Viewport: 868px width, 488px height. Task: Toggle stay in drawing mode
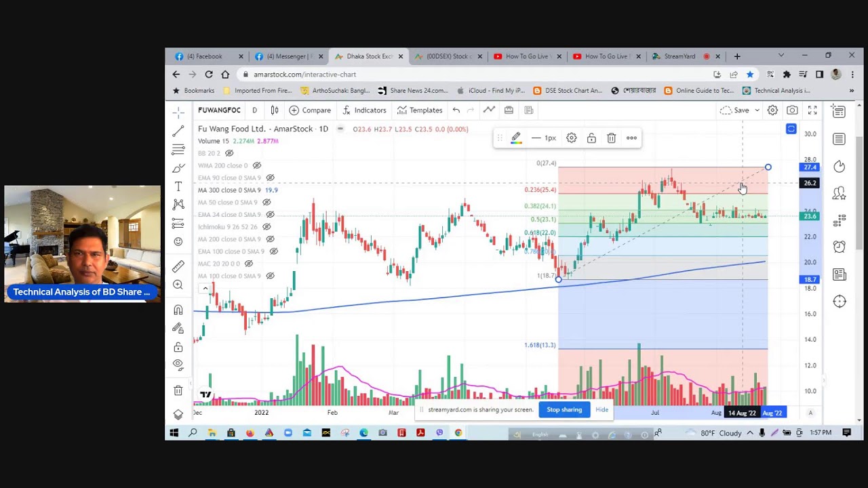pyautogui.click(x=178, y=328)
